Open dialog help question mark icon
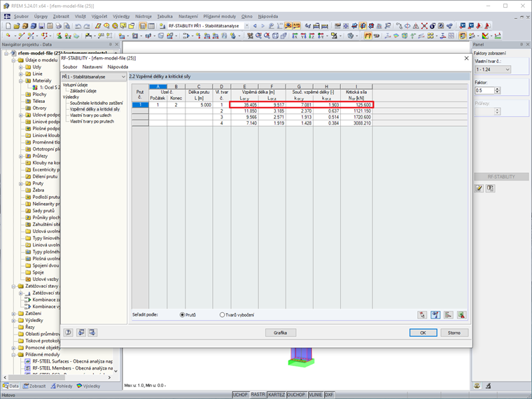This screenshot has height=399, width=532. tap(68, 332)
